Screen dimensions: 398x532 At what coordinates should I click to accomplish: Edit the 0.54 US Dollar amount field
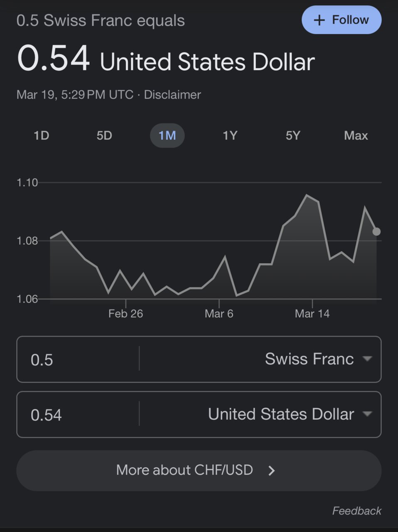[x=78, y=415]
